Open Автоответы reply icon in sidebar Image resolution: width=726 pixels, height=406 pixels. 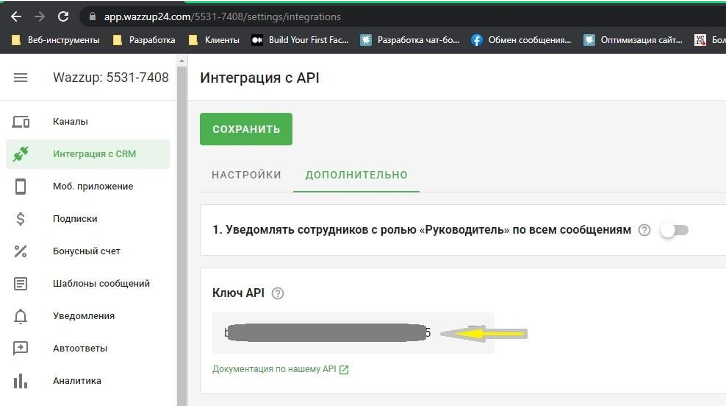tap(20, 348)
